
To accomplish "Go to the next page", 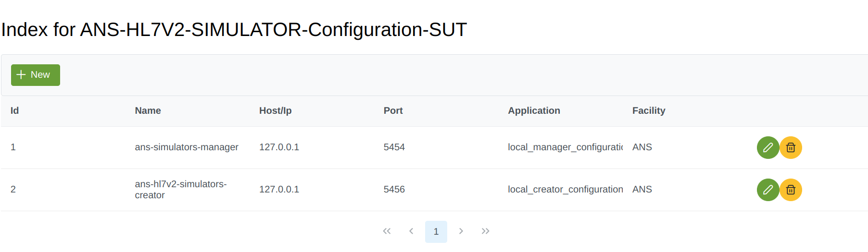I will 461,231.
